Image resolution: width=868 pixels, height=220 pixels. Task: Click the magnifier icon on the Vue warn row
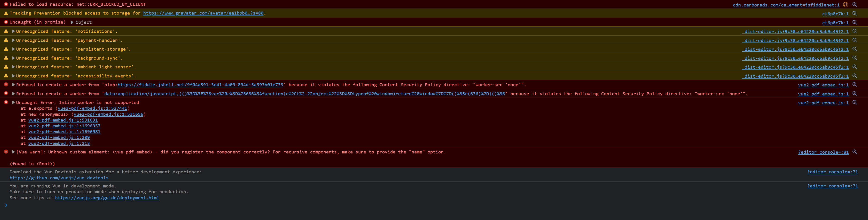pyautogui.click(x=855, y=152)
